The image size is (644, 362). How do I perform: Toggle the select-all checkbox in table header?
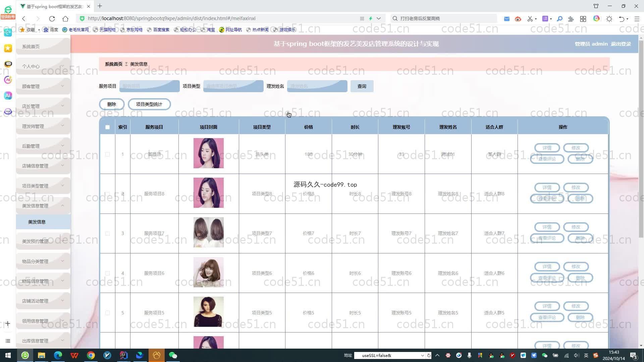107,127
